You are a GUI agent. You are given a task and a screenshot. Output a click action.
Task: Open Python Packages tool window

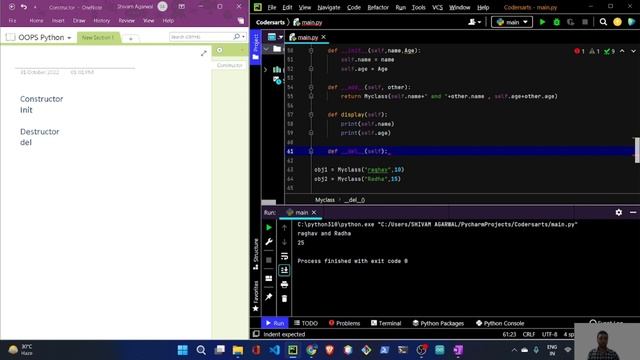pyautogui.click(x=438, y=323)
